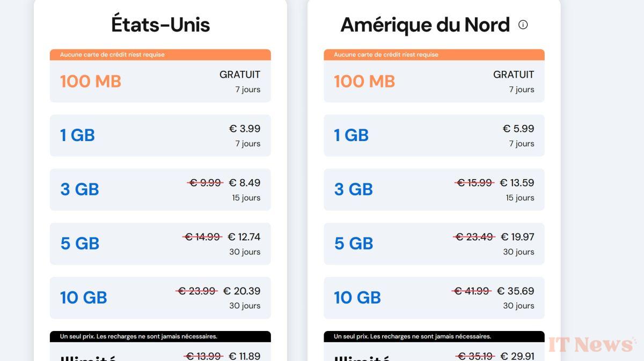Select the free 100 MB Amérique du Nord plan
The image size is (644, 361).
pyautogui.click(x=434, y=81)
